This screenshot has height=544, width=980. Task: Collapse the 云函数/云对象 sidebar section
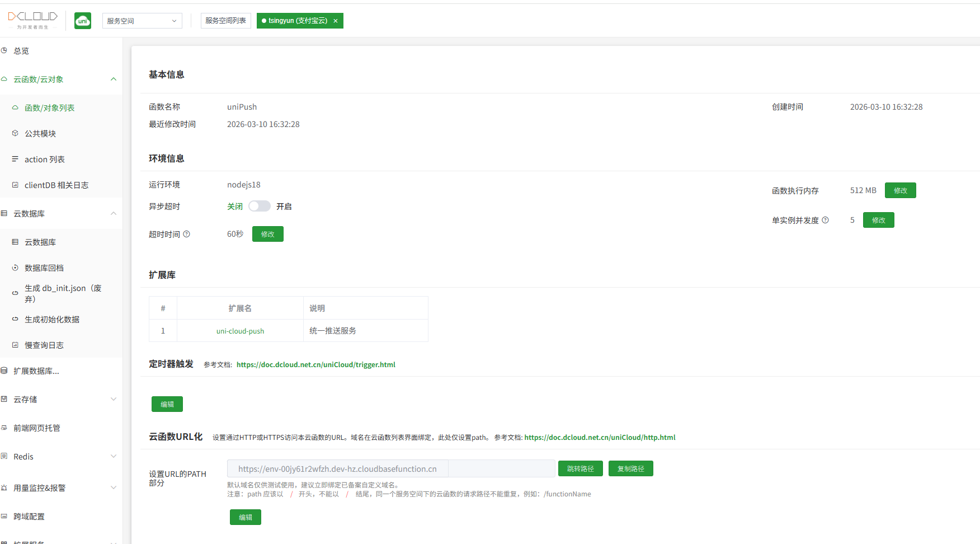click(114, 79)
